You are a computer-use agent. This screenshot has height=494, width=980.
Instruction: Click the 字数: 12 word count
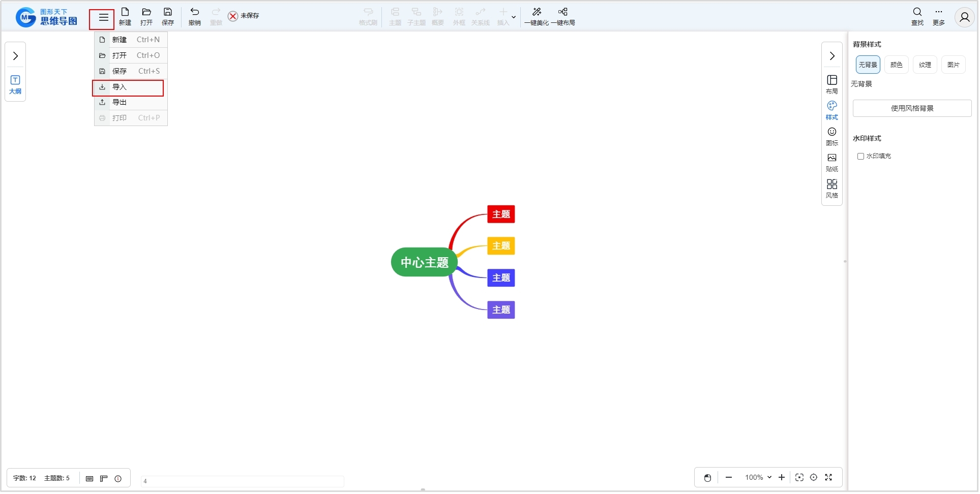point(25,479)
